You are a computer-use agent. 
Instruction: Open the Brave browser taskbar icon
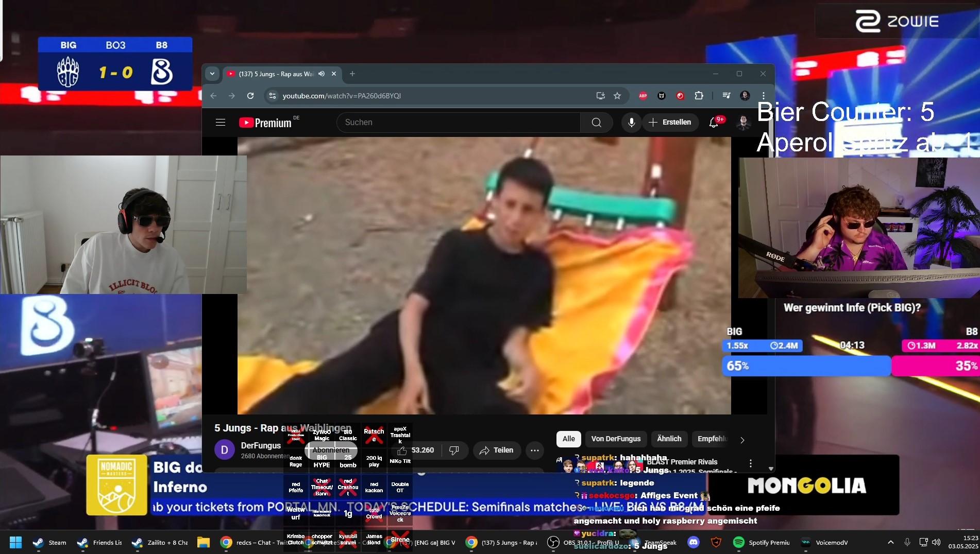(716, 542)
